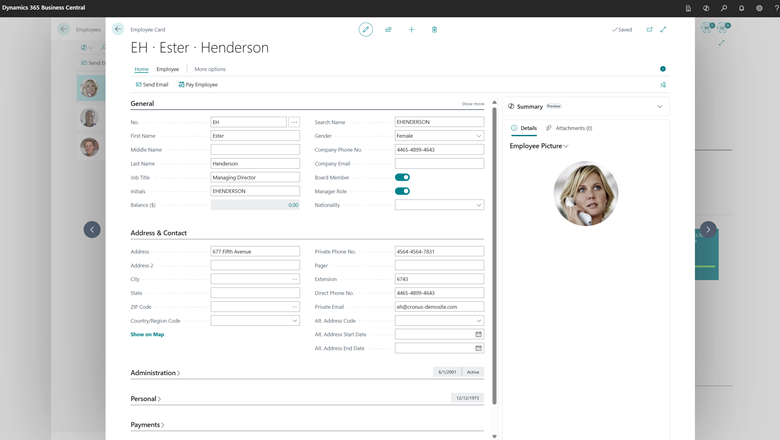Image resolution: width=780 pixels, height=440 pixels.
Task: Expand the Administration section
Action: pyautogui.click(x=155, y=372)
